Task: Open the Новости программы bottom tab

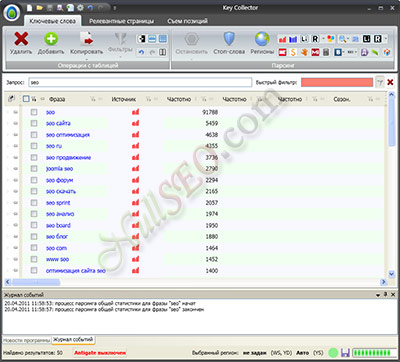Action: pyautogui.click(x=27, y=340)
